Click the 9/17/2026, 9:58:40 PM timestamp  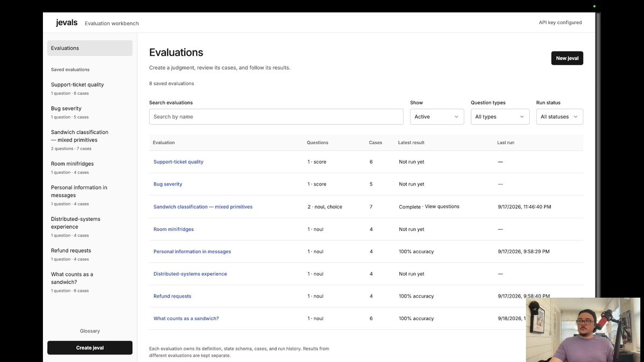click(x=524, y=297)
